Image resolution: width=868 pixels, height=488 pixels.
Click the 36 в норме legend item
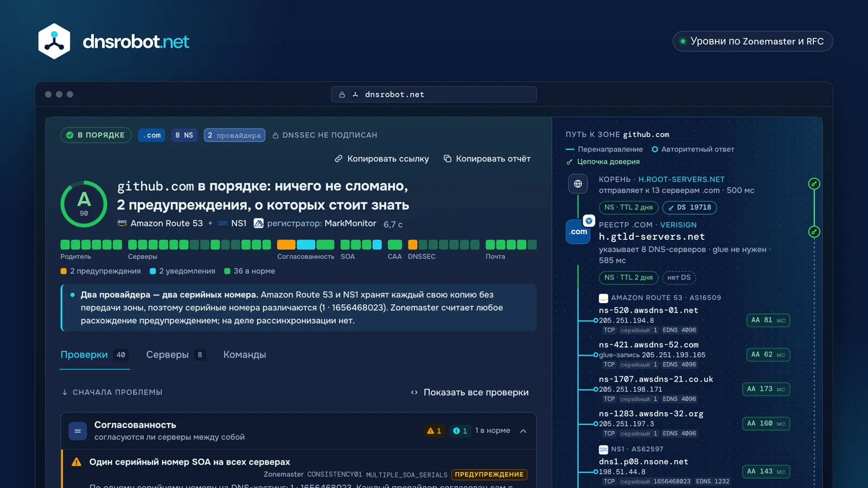pos(250,271)
